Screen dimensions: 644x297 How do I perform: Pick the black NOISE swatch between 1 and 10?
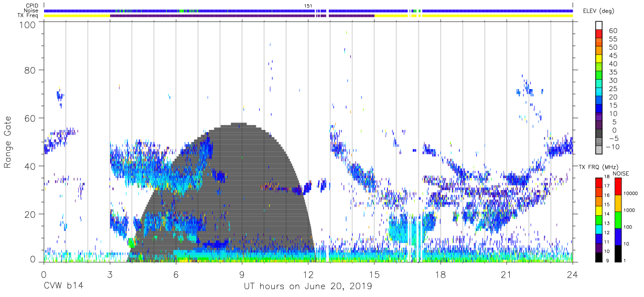point(618,252)
